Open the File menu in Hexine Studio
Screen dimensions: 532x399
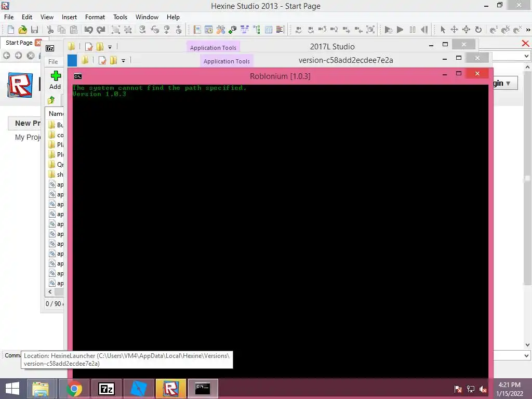(x=9, y=17)
